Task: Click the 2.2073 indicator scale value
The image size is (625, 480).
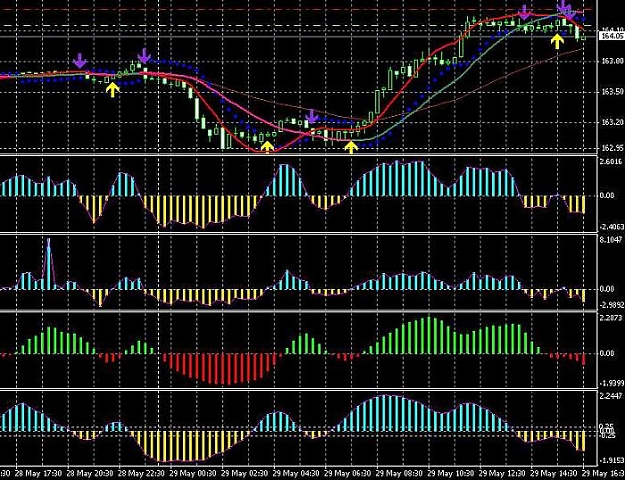Action: 612,318
